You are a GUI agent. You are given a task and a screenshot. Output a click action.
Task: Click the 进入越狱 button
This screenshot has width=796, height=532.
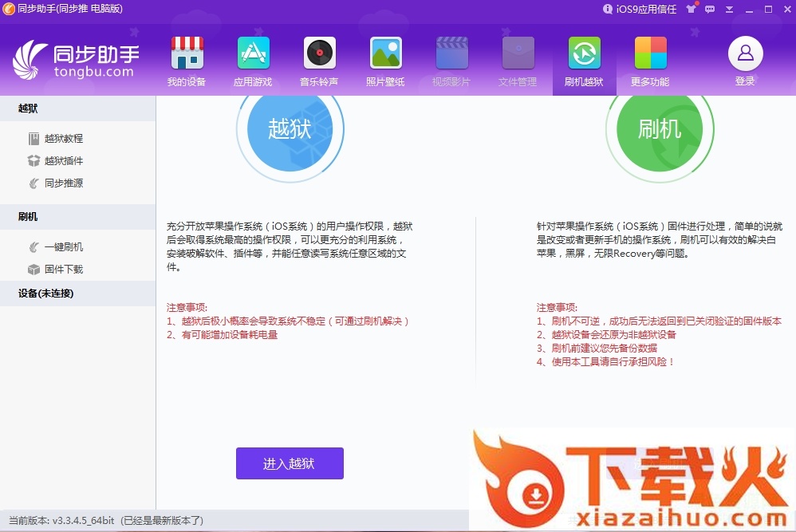[x=290, y=463]
